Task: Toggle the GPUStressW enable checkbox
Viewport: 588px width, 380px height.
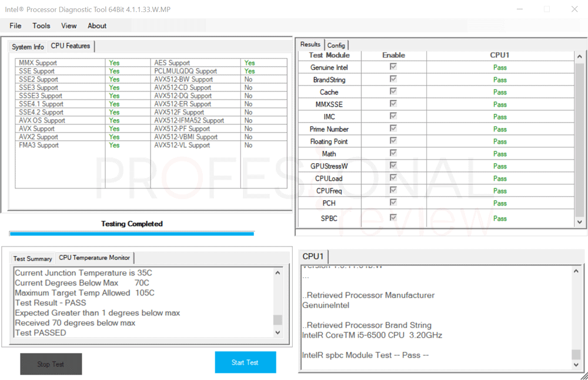Action: [393, 166]
